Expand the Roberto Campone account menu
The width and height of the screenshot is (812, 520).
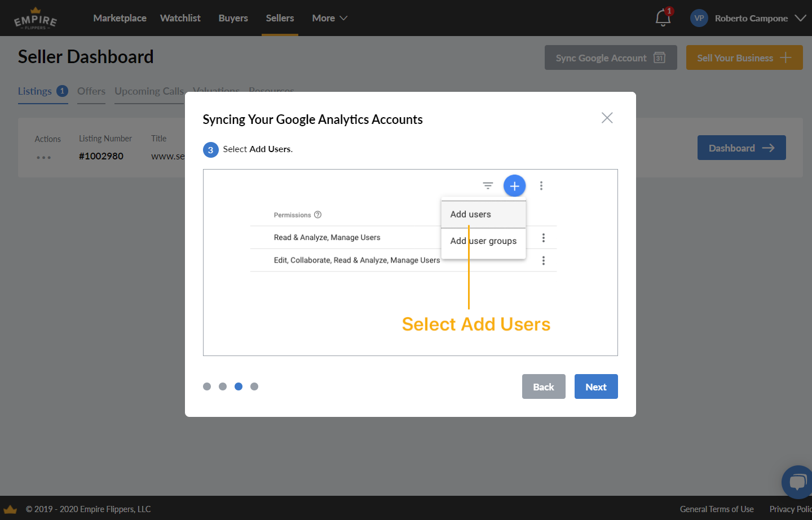click(x=800, y=18)
